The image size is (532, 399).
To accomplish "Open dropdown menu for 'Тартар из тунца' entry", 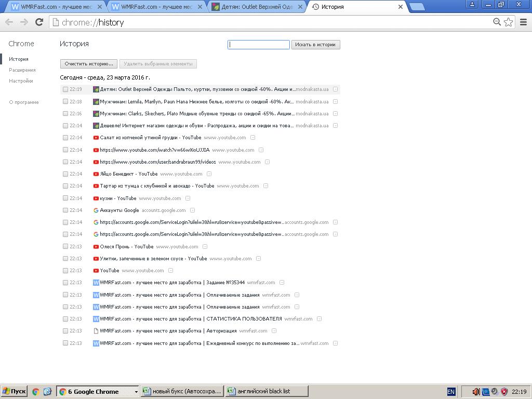I will click(265, 186).
